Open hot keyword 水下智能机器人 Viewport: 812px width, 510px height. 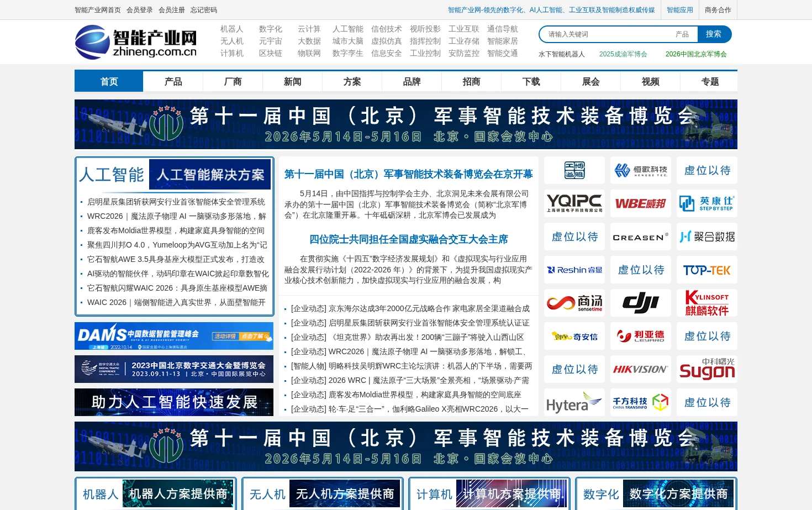coord(562,54)
